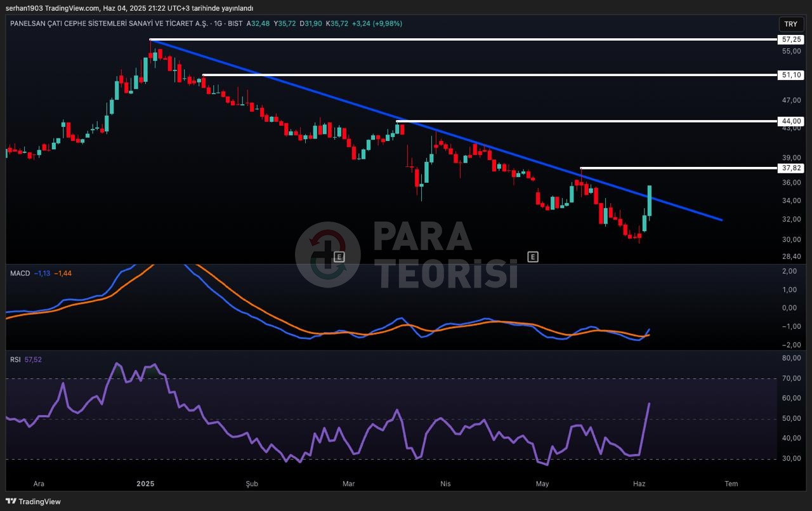Image resolution: width=812 pixels, height=511 pixels.
Task: Click the Ara label on time axis
Action: (x=39, y=484)
